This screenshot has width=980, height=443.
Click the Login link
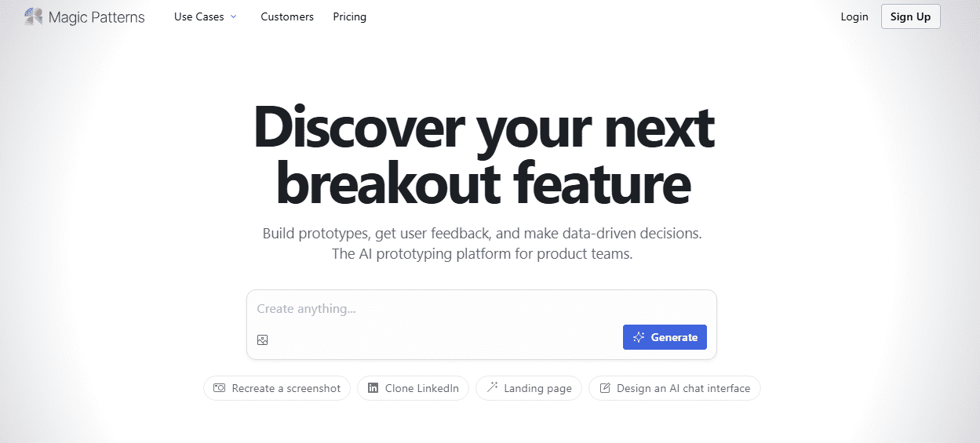click(854, 16)
